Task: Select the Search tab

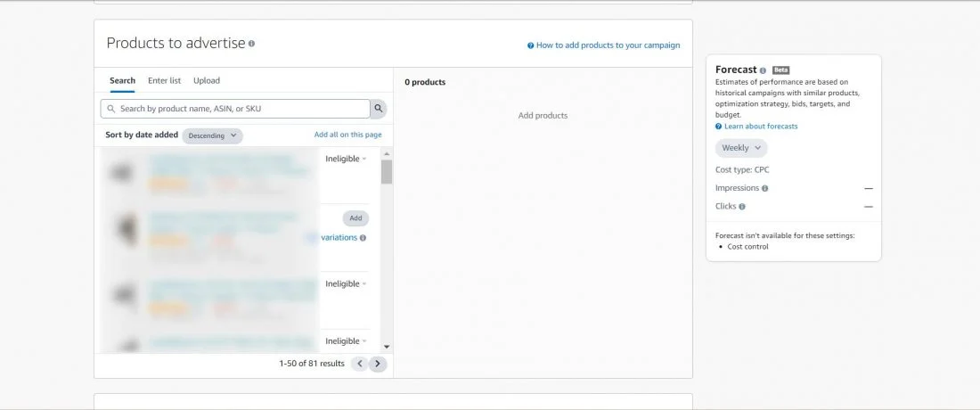Action: pyautogui.click(x=122, y=80)
